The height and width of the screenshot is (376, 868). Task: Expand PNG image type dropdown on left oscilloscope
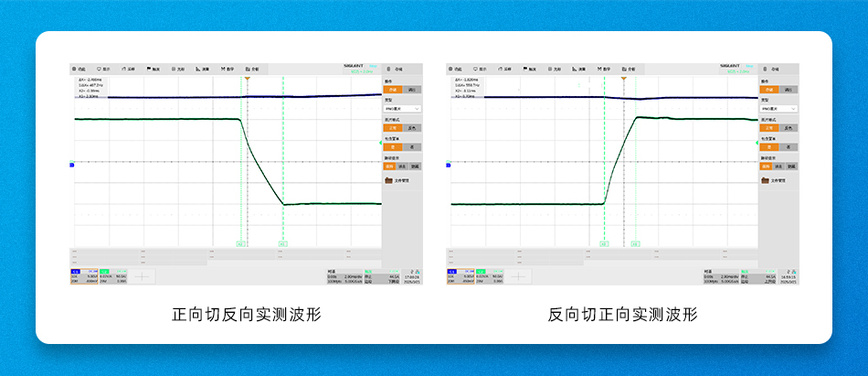click(402, 109)
